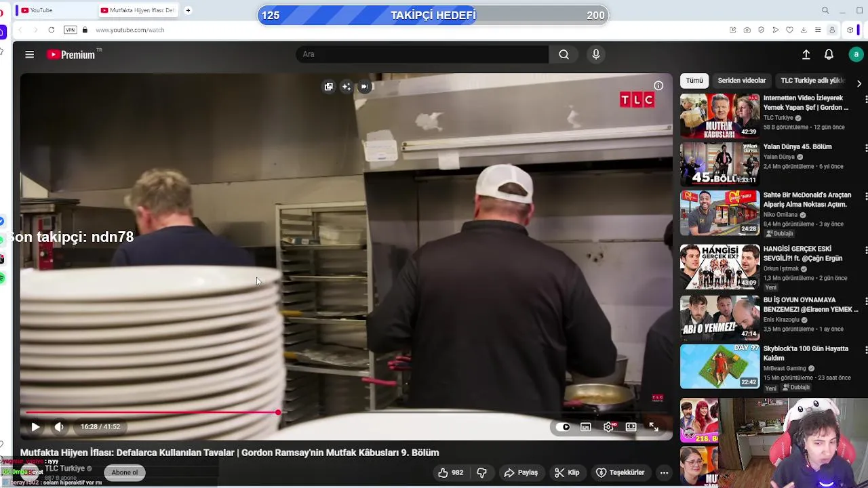Open a new browser tab

click(x=188, y=10)
